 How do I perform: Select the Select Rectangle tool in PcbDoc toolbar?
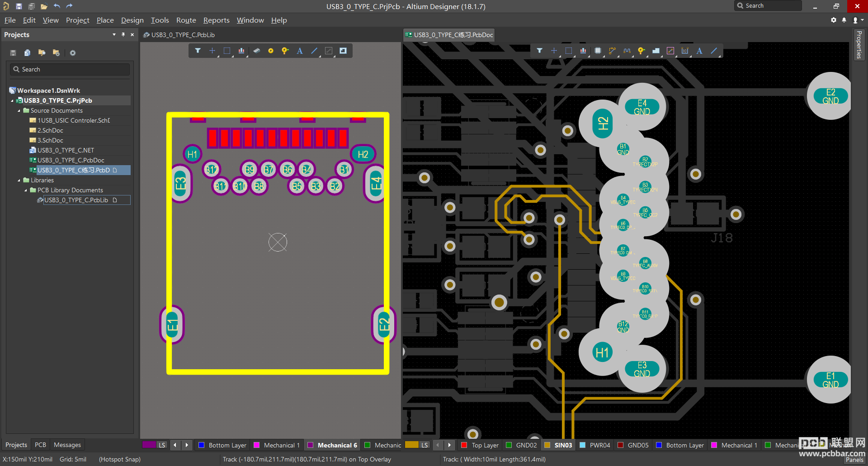(x=569, y=51)
